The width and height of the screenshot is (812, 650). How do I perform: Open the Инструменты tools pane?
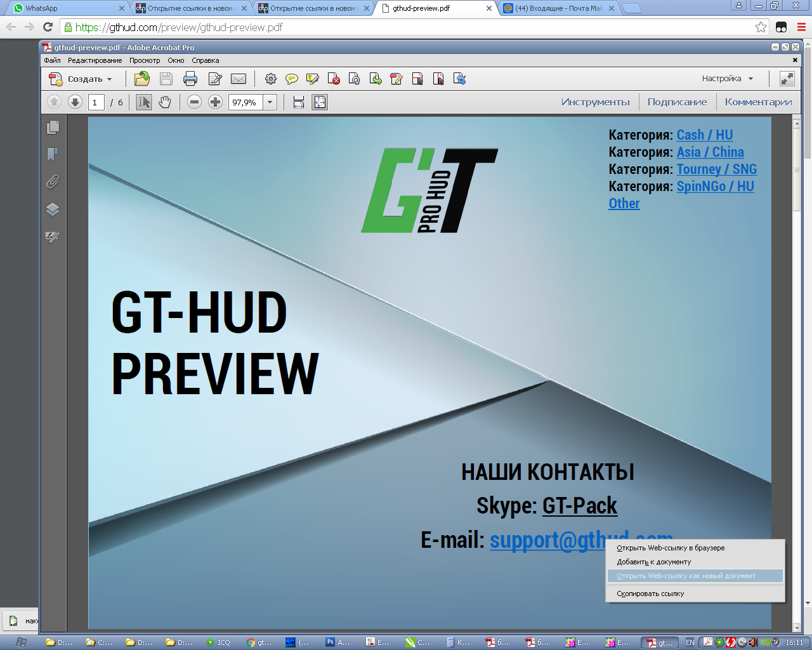coord(596,102)
